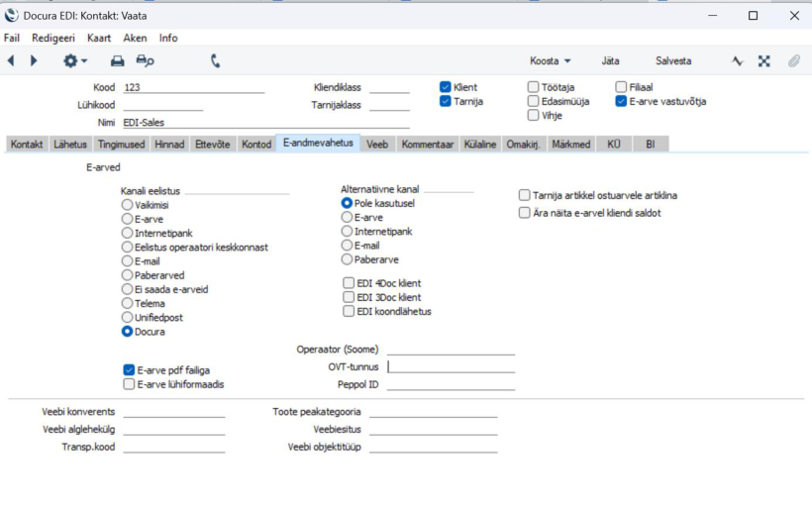This screenshot has height=508, width=812.
Task: Select Paberarve alternative channel
Action: click(347, 258)
